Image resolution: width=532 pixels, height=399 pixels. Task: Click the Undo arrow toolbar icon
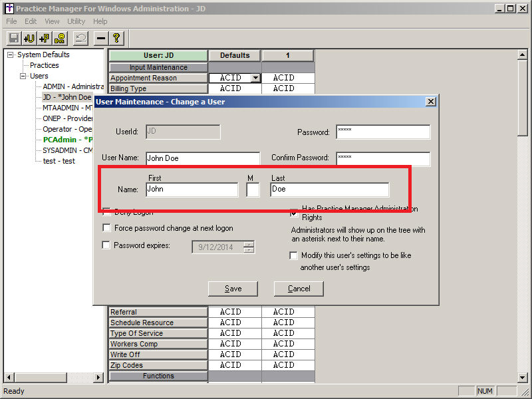[80, 39]
